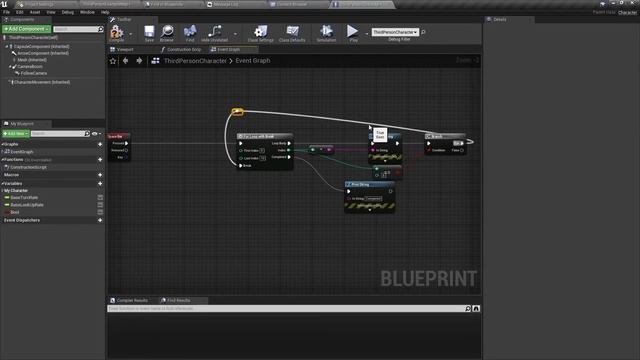This screenshot has height=360, width=640.
Task: Navigate back with the left arrow
Action: (x=126, y=61)
